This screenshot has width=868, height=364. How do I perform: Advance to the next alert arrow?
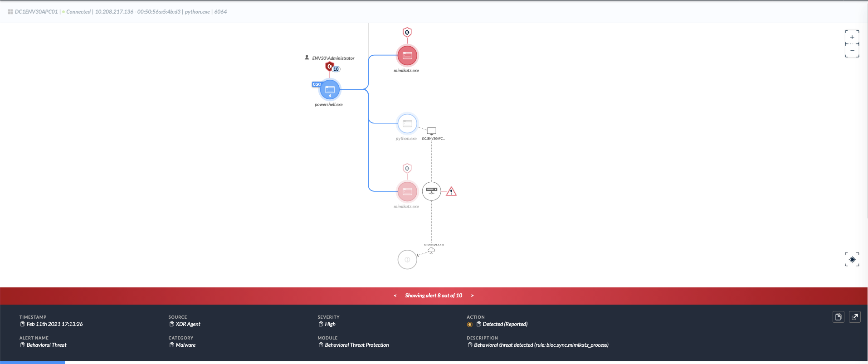(472, 296)
